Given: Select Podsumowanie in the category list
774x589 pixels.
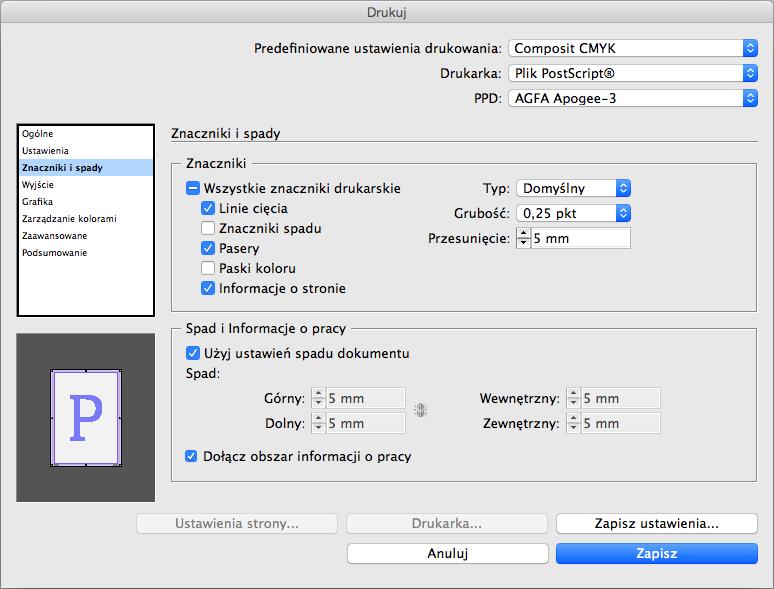Looking at the screenshot, I should point(85,253).
